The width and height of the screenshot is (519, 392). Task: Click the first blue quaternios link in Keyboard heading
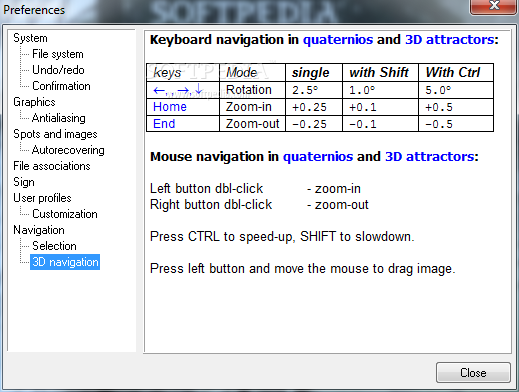click(x=338, y=40)
